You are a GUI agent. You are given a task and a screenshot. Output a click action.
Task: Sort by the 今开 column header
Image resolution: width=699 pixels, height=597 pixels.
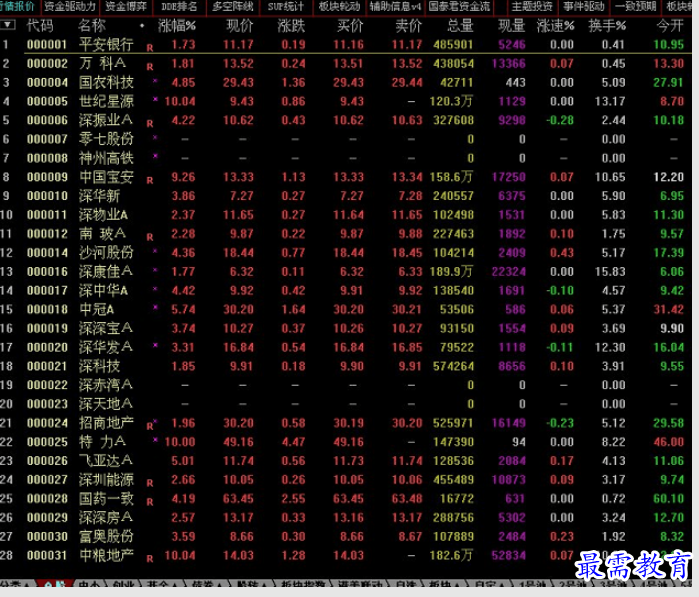[670, 26]
